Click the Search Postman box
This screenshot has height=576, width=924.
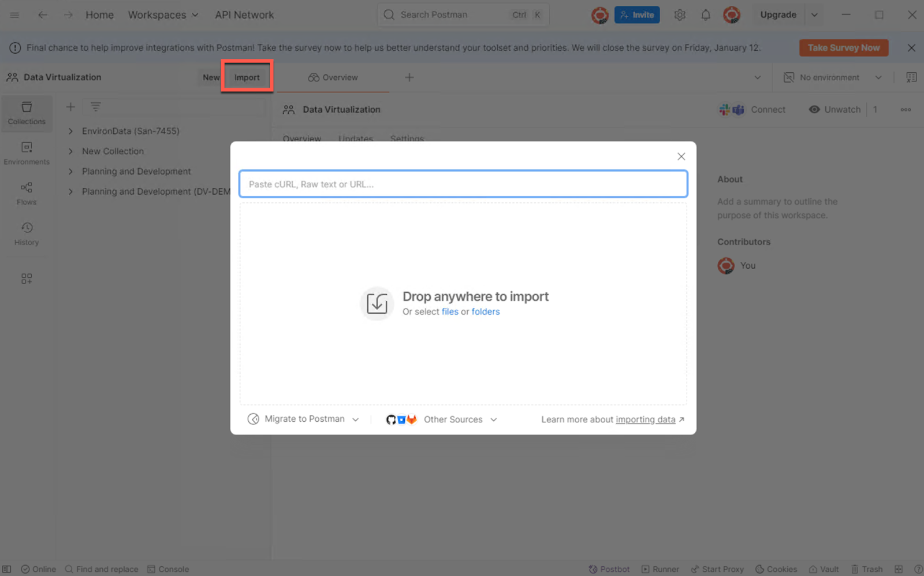click(463, 15)
